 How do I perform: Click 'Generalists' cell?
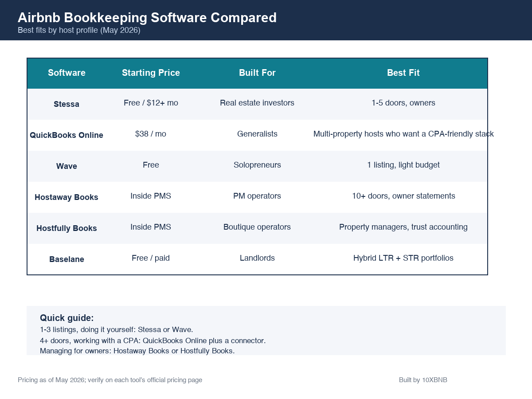click(257, 134)
